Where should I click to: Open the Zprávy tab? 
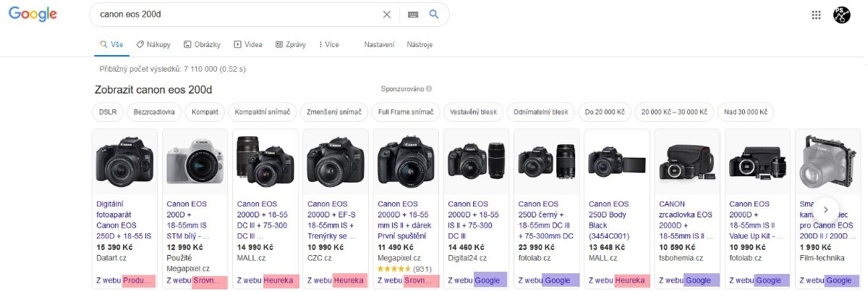(x=290, y=44)
